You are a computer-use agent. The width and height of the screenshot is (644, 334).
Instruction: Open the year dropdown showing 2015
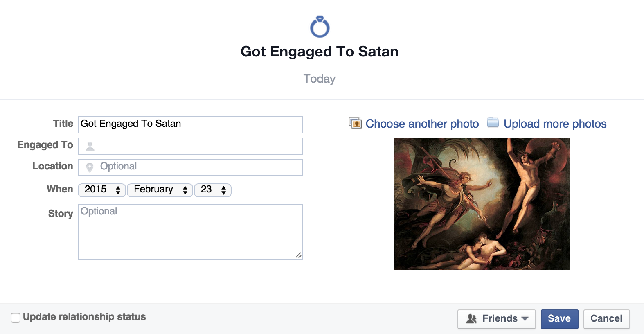102,190
